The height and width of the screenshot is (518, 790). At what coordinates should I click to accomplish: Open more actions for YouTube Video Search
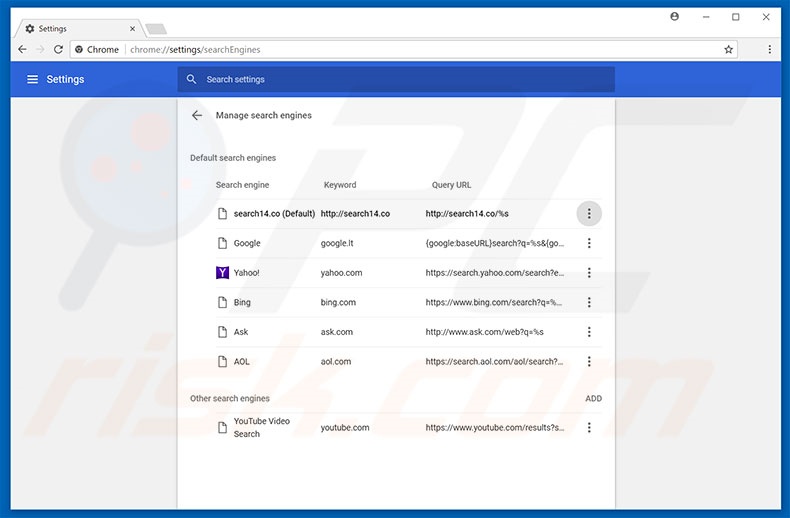tap(589, 427)
